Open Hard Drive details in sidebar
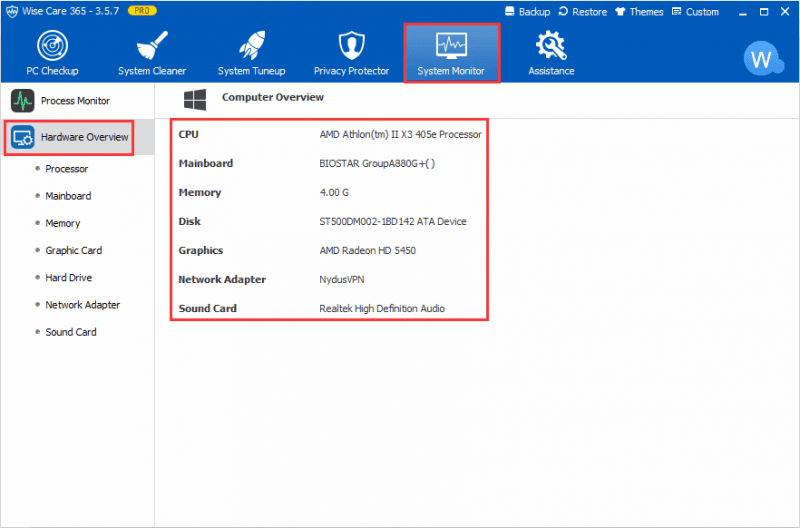Viewport: 800px width, 528px height. click(68, 277)
